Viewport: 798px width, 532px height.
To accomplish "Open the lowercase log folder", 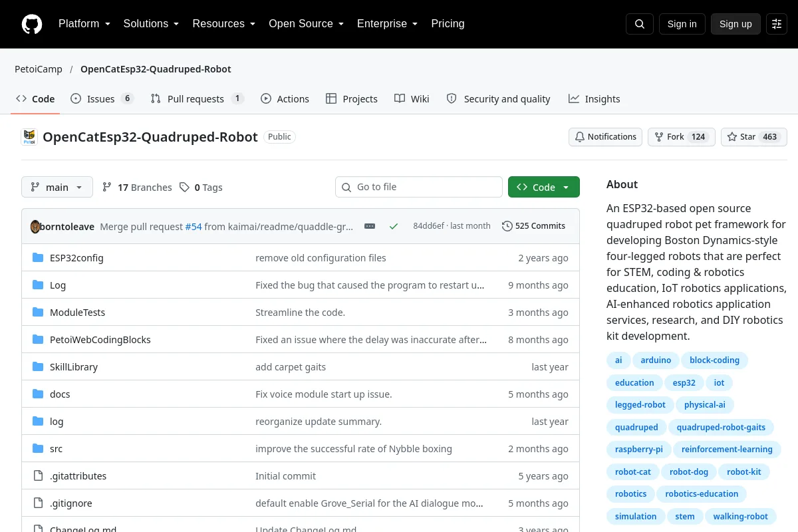I will click(57, 421).
